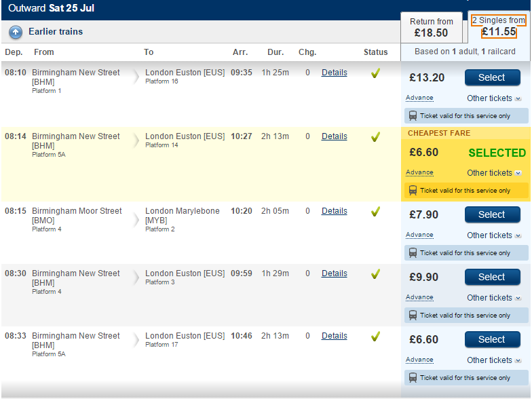Click the Earlier trains link text
The width and height of the screenshot is (532, 399).
coord(56,32)
